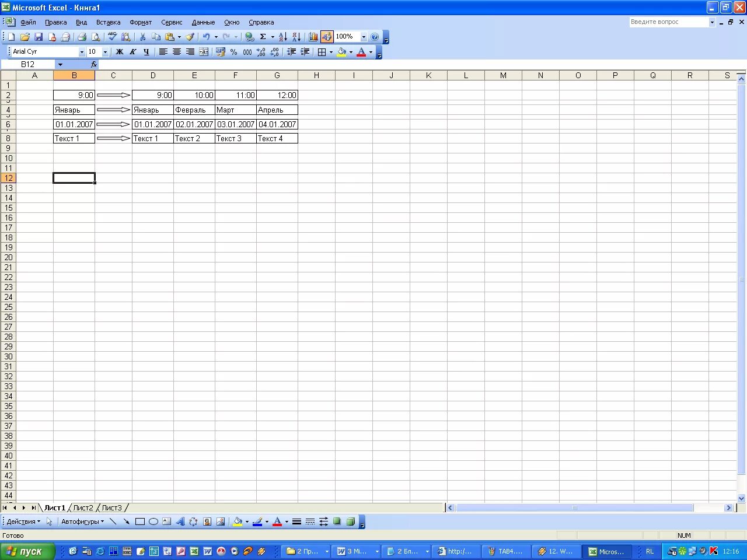Open the font name dropdown
The width and height of the screenshot is (747, 560).
click(82, 52)
